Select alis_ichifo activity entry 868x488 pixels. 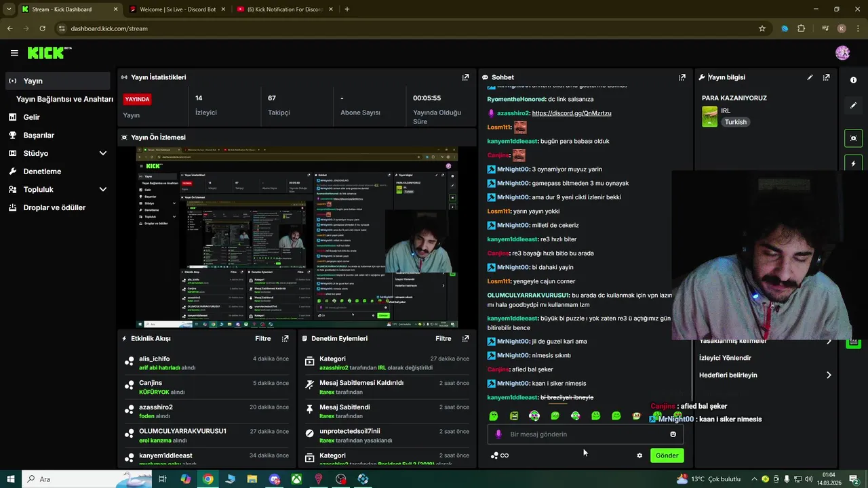point(208,363)
